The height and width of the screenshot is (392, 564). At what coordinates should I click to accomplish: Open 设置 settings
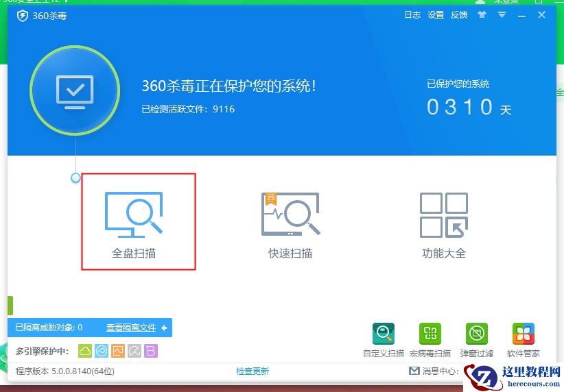[x=436, y=14]
